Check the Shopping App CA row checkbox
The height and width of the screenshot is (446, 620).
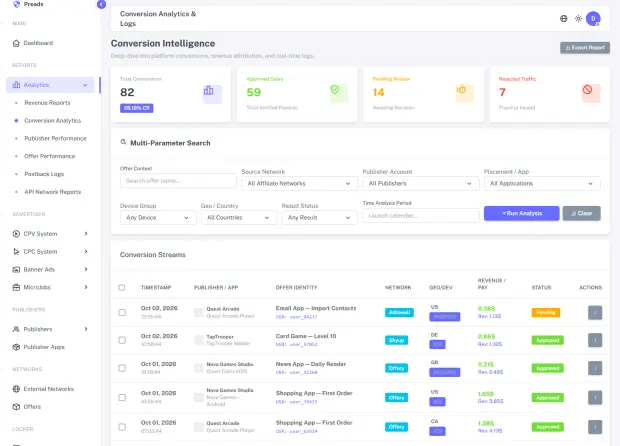click(122, 427)
